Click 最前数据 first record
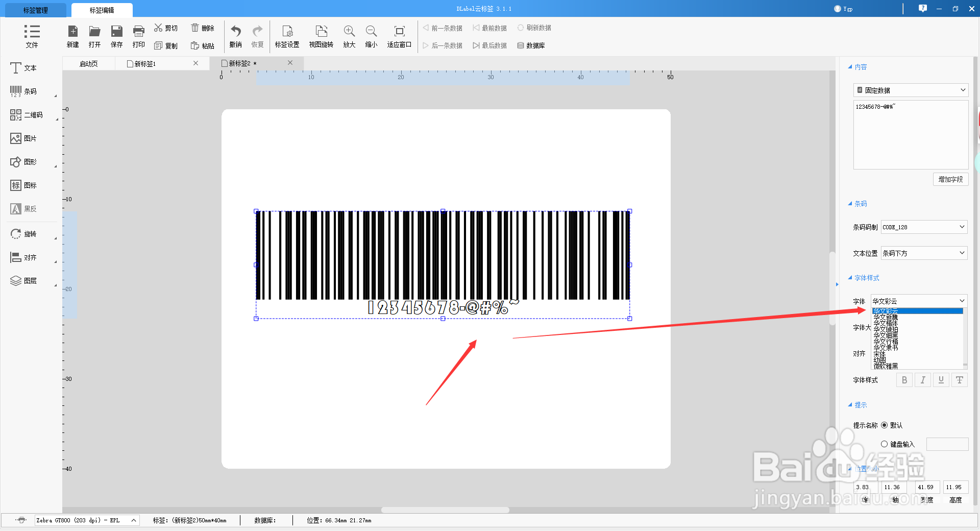Viewport: 980px width, 531px height. pyautogui.click(x=489, y=28)
